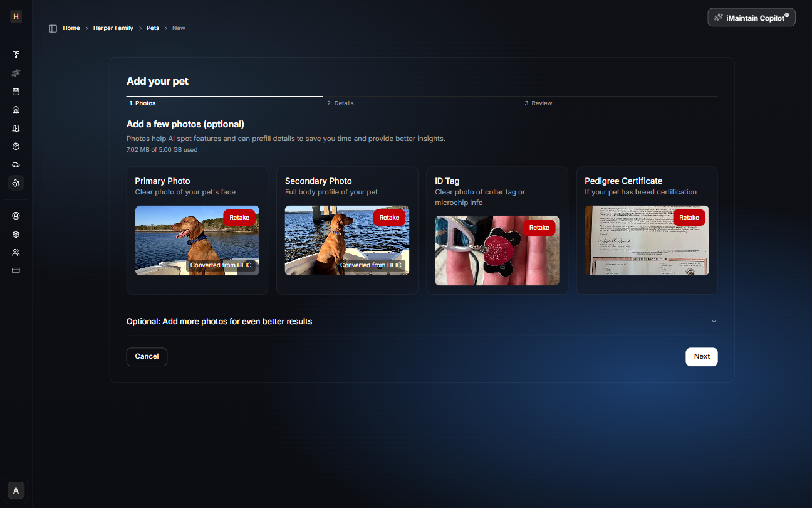This screenshot has width=812, height=508.
Task: Retake the Pedigree Certificate photo
Action: tap(689, 217)
